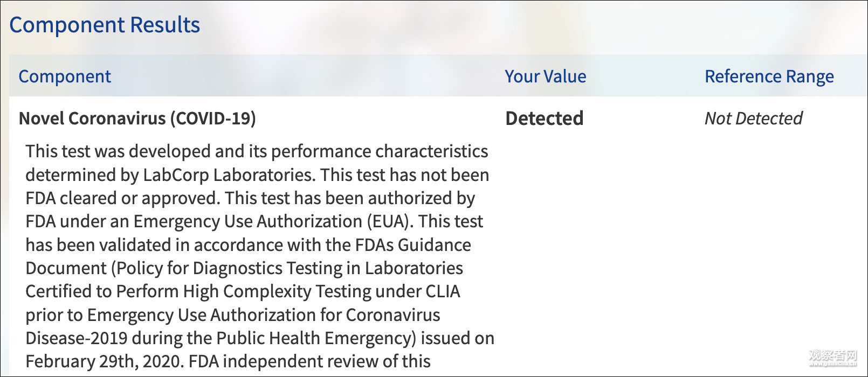
Task: Click the Component Results section heading
Action: [x=105, y=25]
